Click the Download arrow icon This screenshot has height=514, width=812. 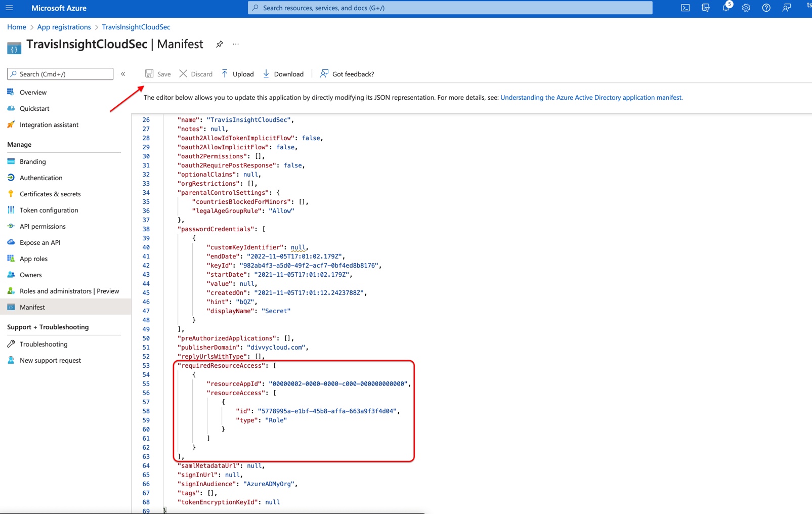click(x=266, y=74)
